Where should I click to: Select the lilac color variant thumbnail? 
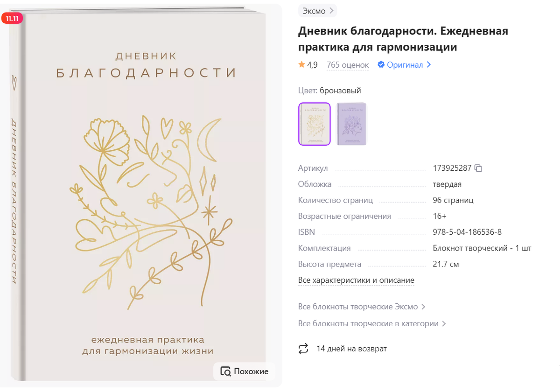click(x=352, y=124)
